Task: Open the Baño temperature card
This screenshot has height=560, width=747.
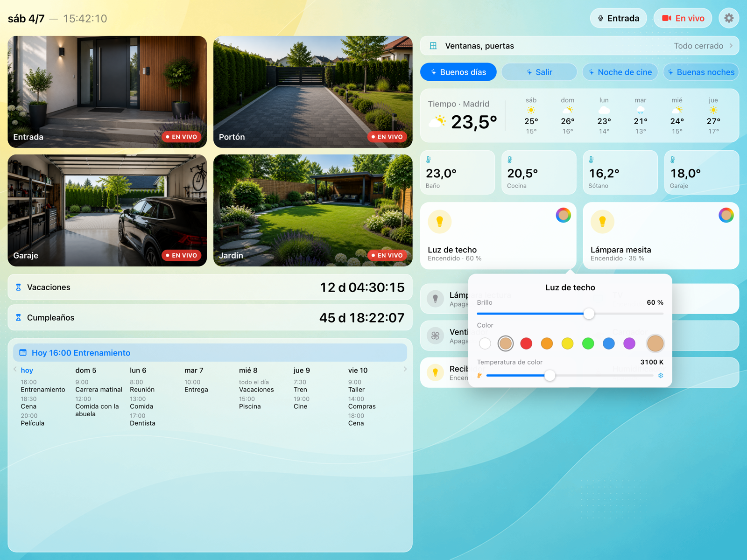Action: (x=458, y=172)
